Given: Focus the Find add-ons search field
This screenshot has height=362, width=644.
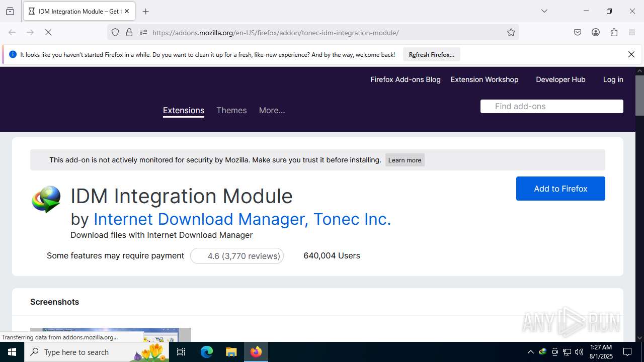Looking at the screenshot, I should pos(552,106).
